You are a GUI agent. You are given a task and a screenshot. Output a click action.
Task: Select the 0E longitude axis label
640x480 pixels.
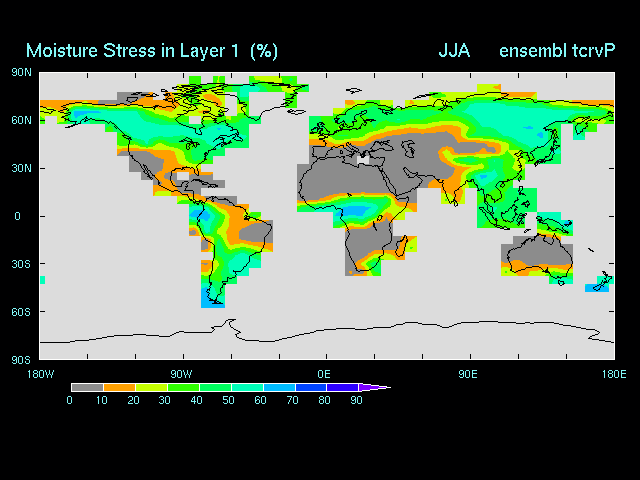325,374
